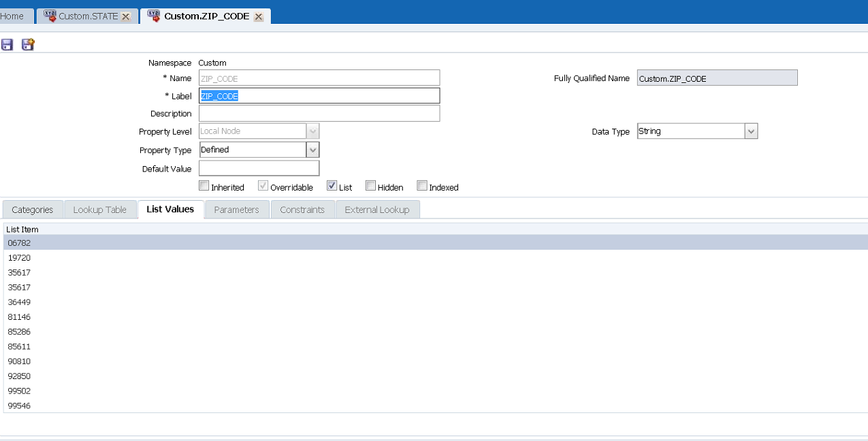This screenshot has width=868, height=441.
Task: Open the Categories tab
Action: pos(32,210)
